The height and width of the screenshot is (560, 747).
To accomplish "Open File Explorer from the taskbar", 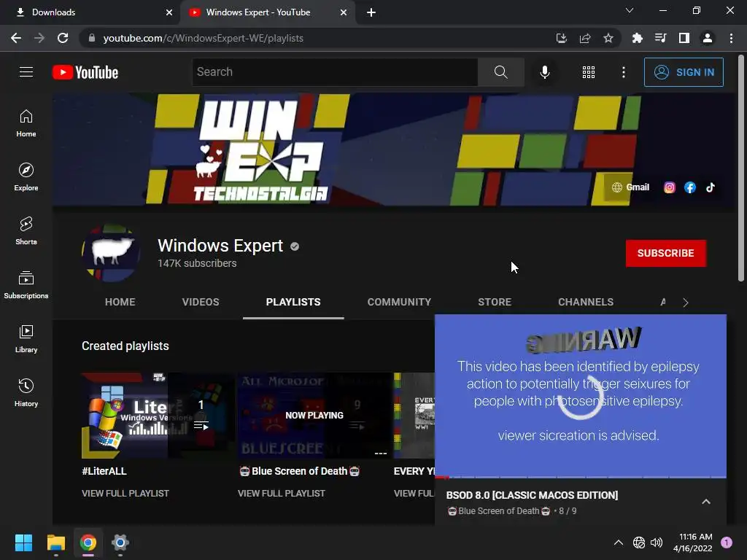I will pos(55,542).
